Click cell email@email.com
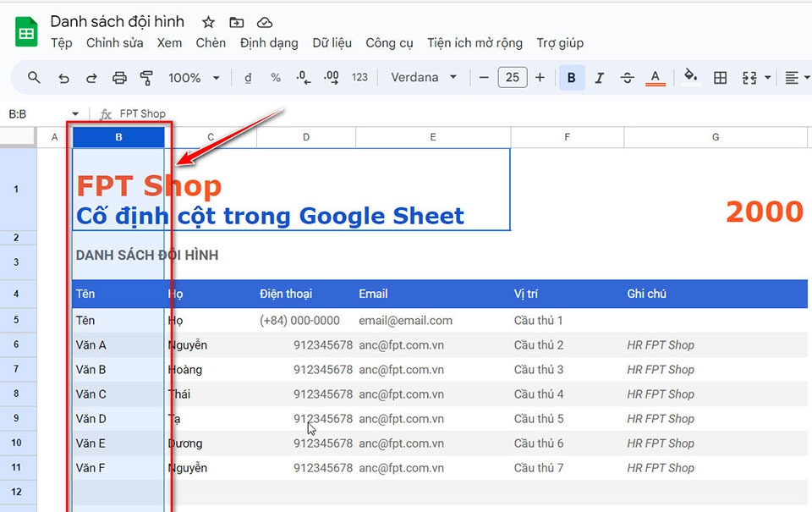This screenshot has height=512, width=812. pyautogui.click(x=433, y=320)
